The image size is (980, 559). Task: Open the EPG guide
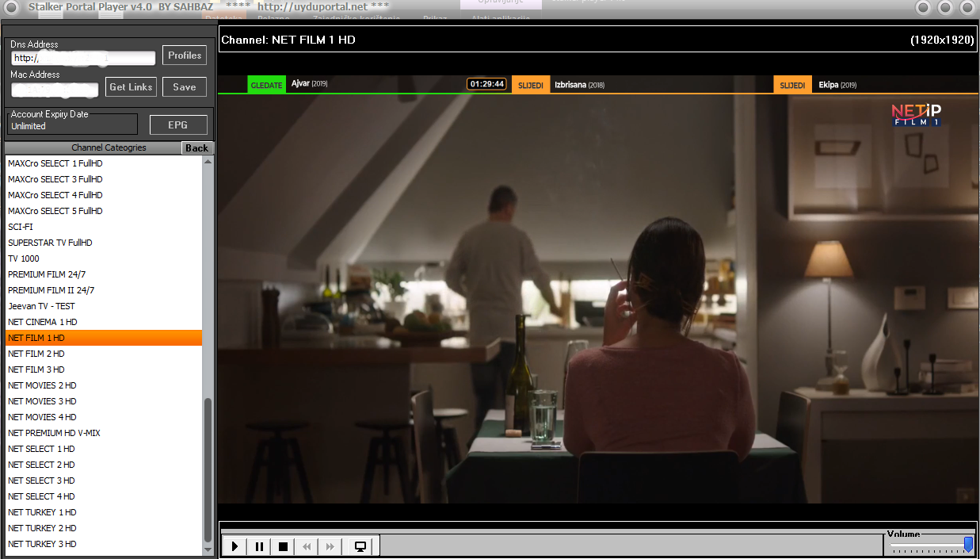[x=178, y=125]
